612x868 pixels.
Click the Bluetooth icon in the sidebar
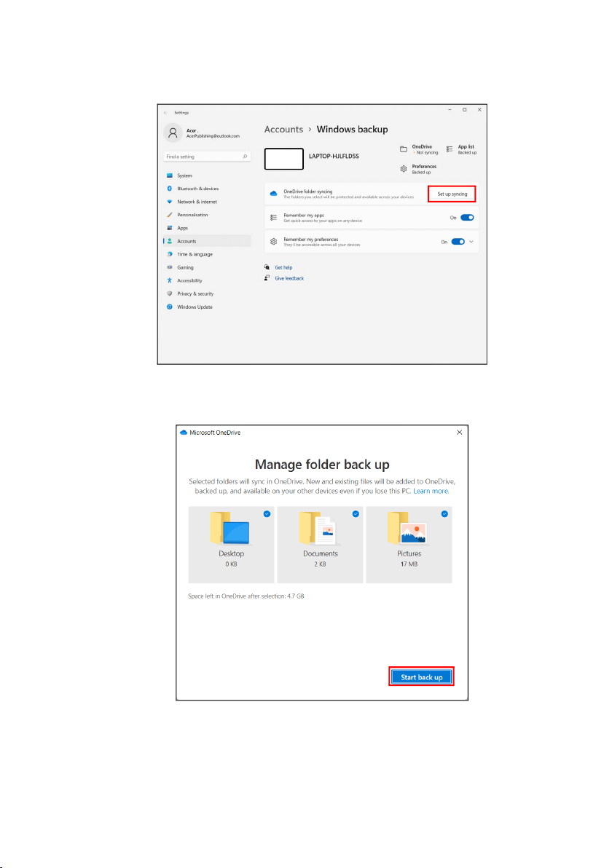click(170, 189)
